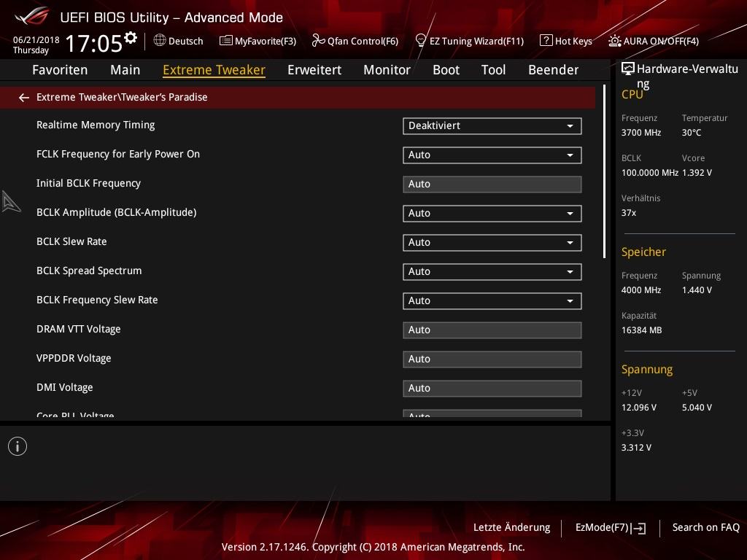Click the Speicher section heading
The image size is (747, 560).
(x=643, y=252)
